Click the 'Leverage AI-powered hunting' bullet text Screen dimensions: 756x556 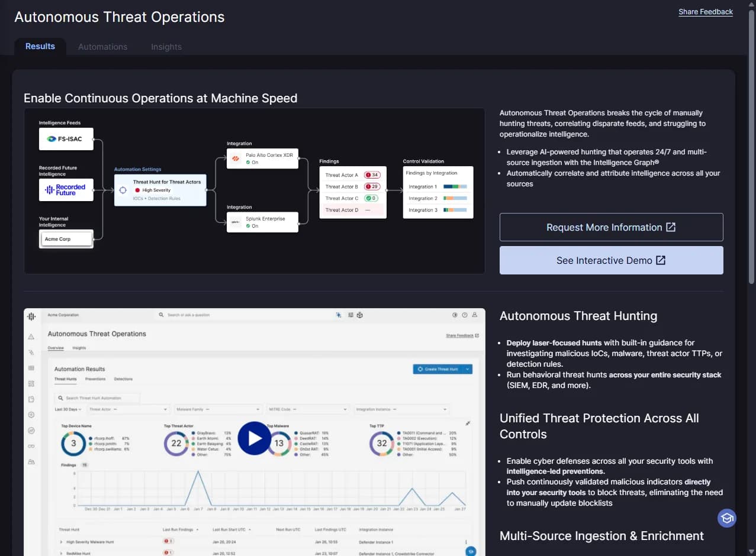(607, 157)
